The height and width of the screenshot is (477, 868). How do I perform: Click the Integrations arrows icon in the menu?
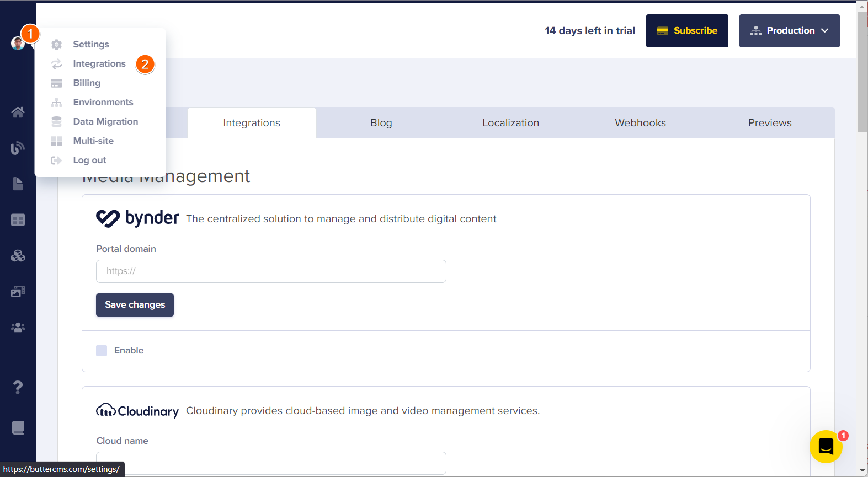[56, 64]
